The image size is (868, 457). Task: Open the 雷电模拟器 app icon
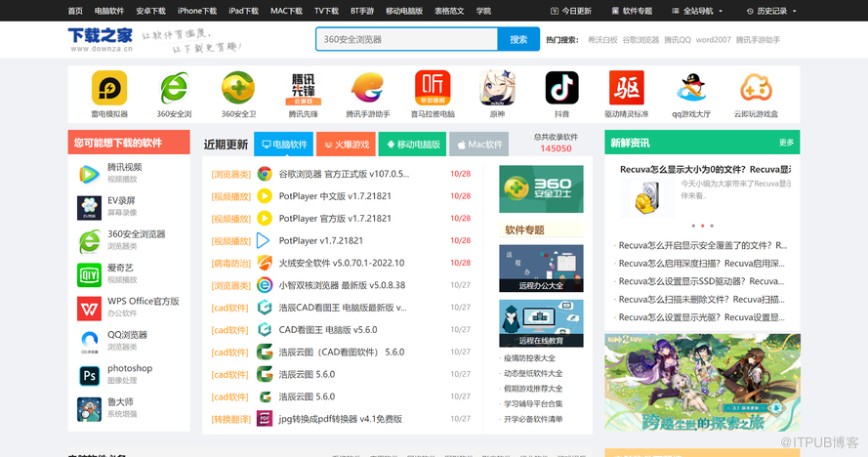click(x=109, y=88)
